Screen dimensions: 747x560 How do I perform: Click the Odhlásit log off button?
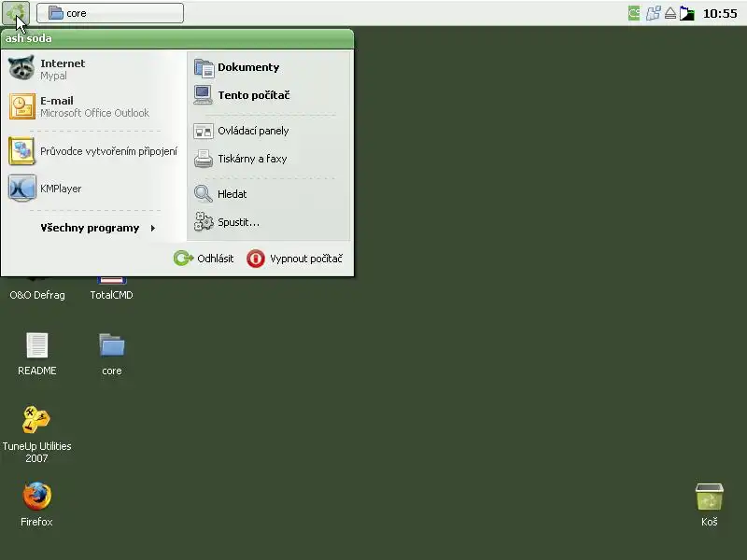click(x=204, y=259)
